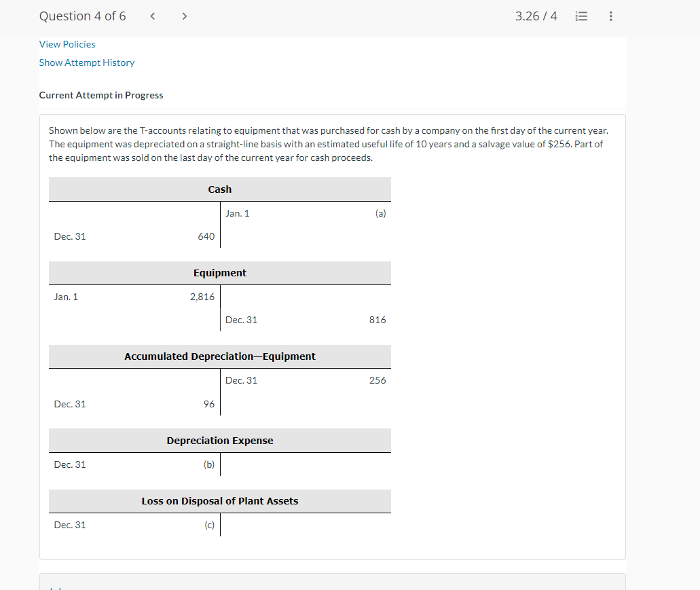Click the Accumulated Depreciation—Equipment header

[x=219, y=356]
